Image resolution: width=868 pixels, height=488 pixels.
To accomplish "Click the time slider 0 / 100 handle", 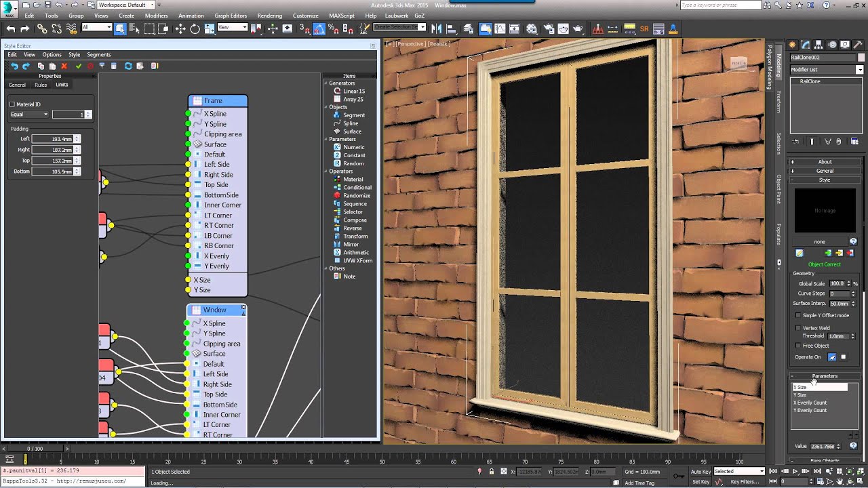I will [34, 449].
